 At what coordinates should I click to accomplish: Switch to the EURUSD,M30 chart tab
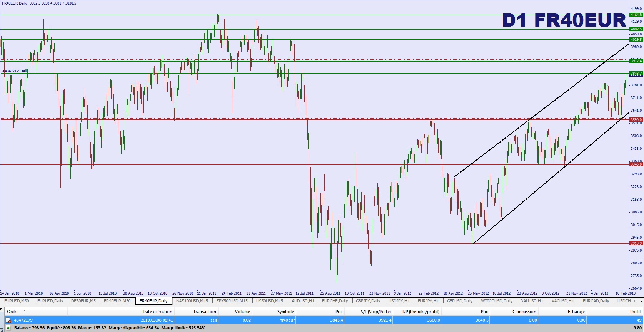(16, 301)
